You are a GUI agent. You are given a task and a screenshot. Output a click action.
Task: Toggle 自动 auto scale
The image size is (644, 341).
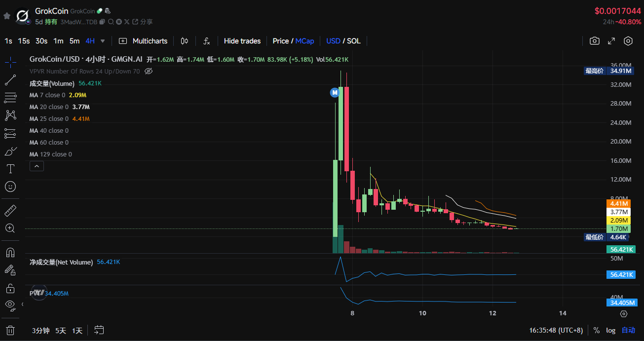coord(628,330)
